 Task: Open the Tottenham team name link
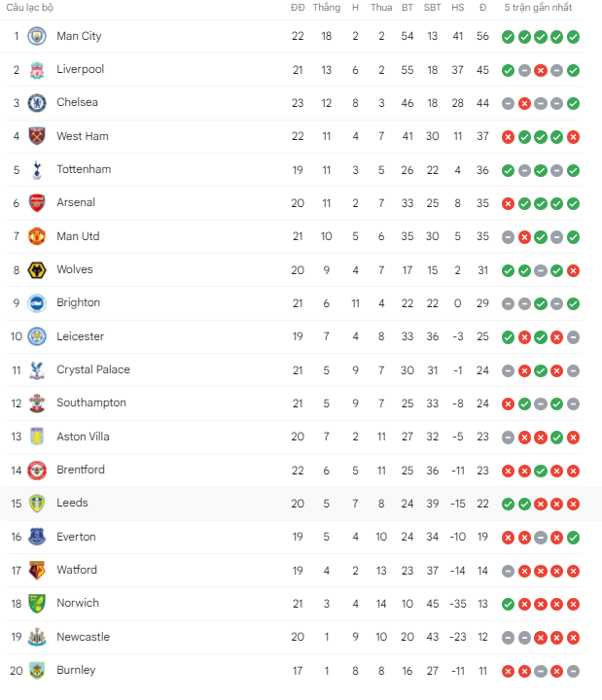click(x=84, y=169)
